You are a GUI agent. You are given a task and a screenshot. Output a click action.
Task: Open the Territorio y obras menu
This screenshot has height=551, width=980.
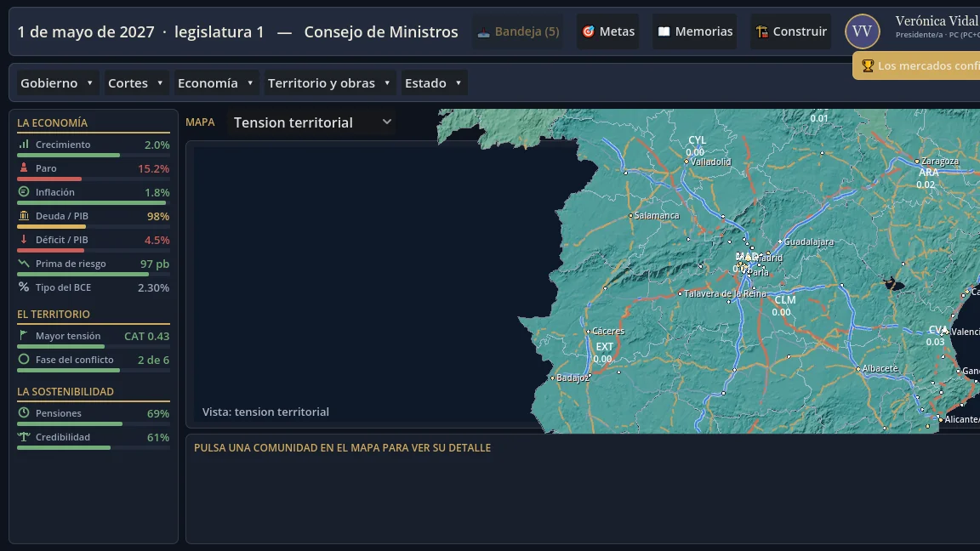point(328,83)
